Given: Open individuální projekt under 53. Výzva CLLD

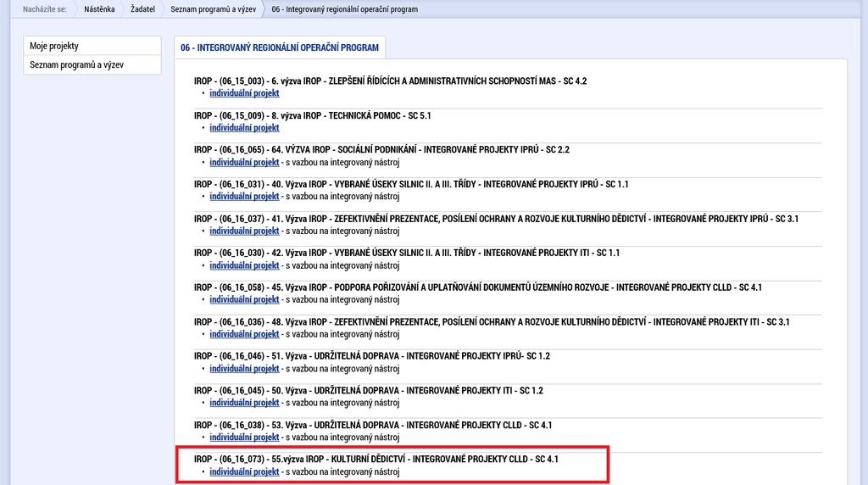Looking at the screenshot, I should (244, 437).
